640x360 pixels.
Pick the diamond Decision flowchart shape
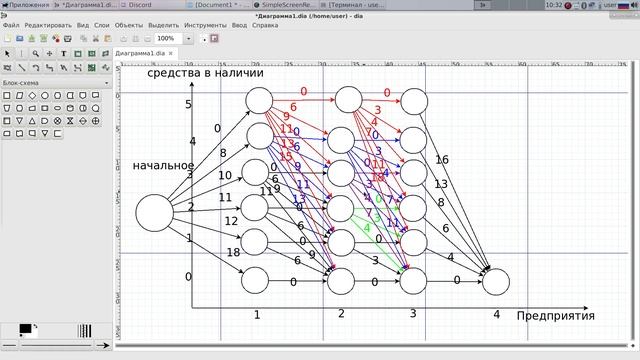point(32,96)
